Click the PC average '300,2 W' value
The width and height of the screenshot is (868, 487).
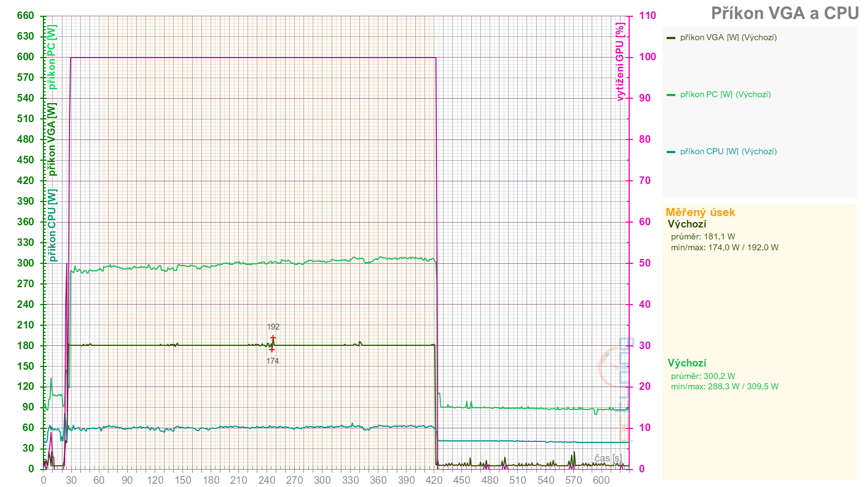719,376
